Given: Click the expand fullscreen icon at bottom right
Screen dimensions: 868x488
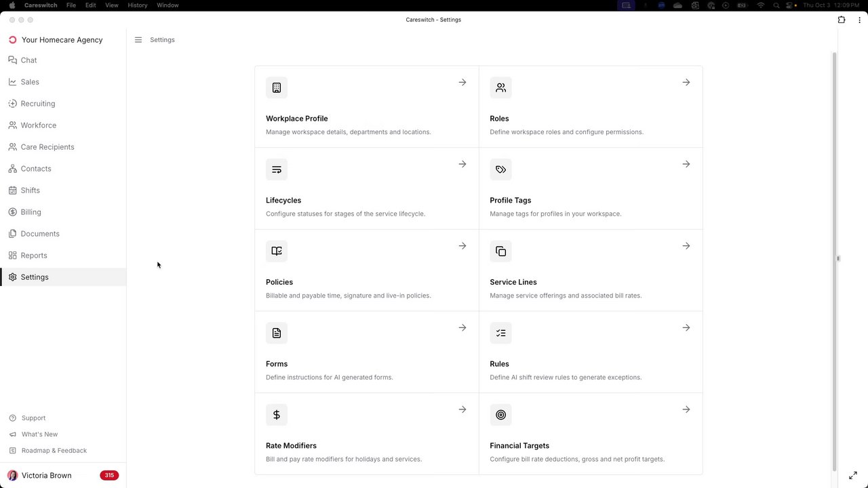Looking at the screenshot, I should pos(853,476).
